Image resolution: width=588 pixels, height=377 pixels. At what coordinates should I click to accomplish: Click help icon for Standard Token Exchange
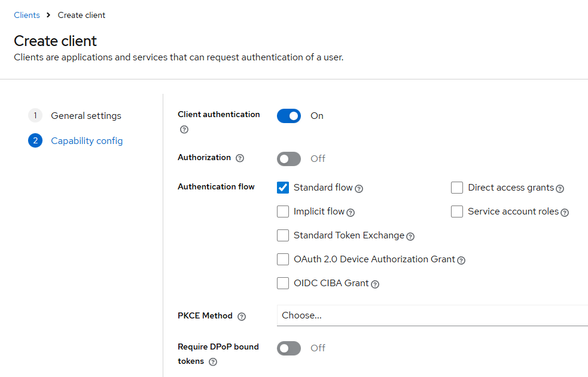410,237
